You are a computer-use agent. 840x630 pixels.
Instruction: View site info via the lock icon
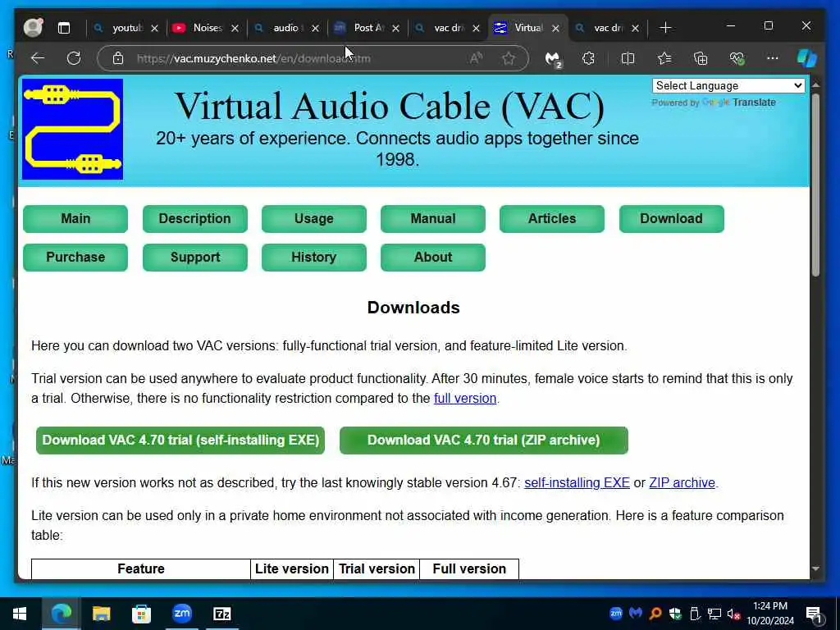[118, 58]
